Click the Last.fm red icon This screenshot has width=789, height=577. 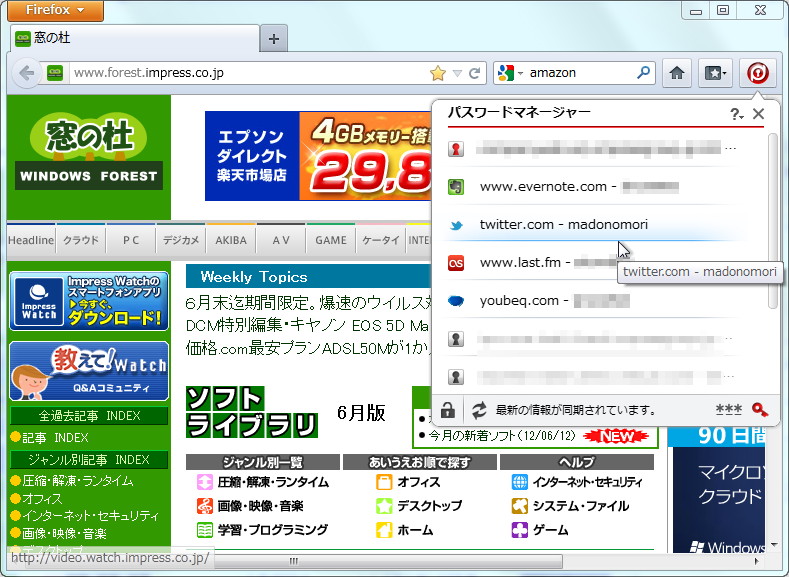coord(456,263)
